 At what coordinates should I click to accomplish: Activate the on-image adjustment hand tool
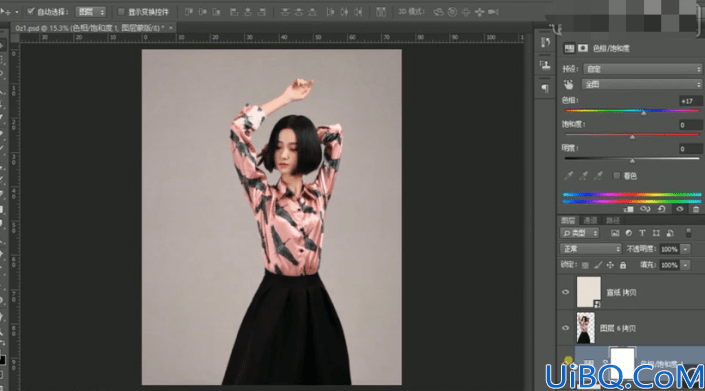[x=569, y=84]
